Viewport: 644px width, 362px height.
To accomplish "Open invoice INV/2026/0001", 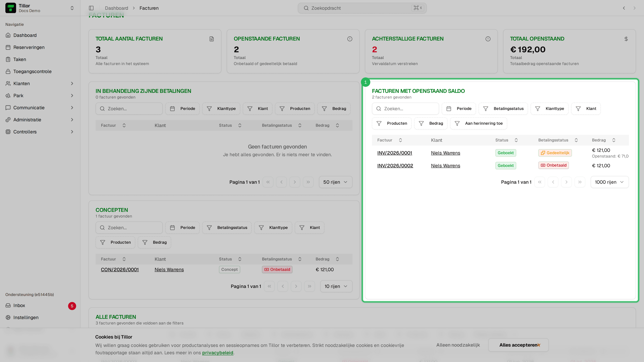I will click(x=394, y=153).
